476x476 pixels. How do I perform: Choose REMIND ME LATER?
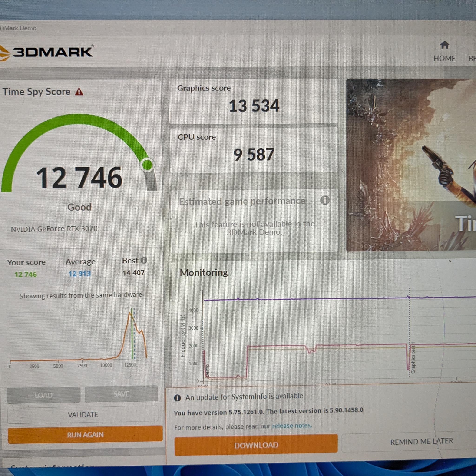422,441
